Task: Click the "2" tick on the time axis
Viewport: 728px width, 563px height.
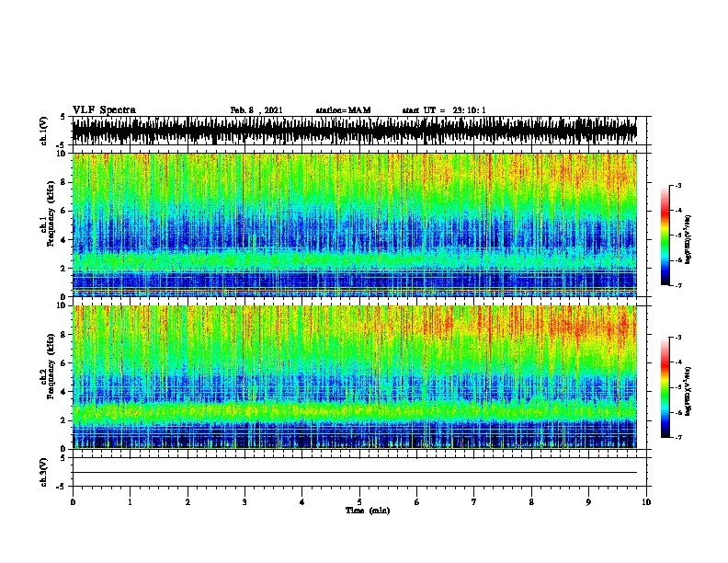Action: pos(188,502)
